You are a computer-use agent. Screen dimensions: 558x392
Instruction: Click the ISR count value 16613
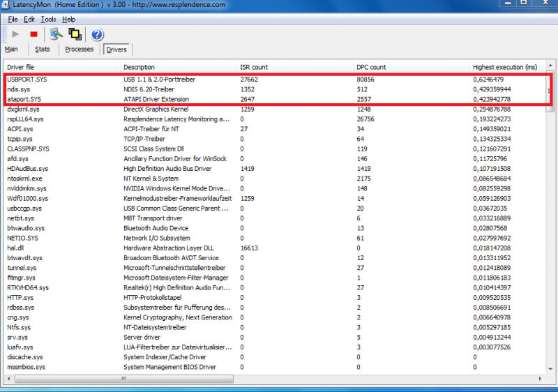pos(249,248)
